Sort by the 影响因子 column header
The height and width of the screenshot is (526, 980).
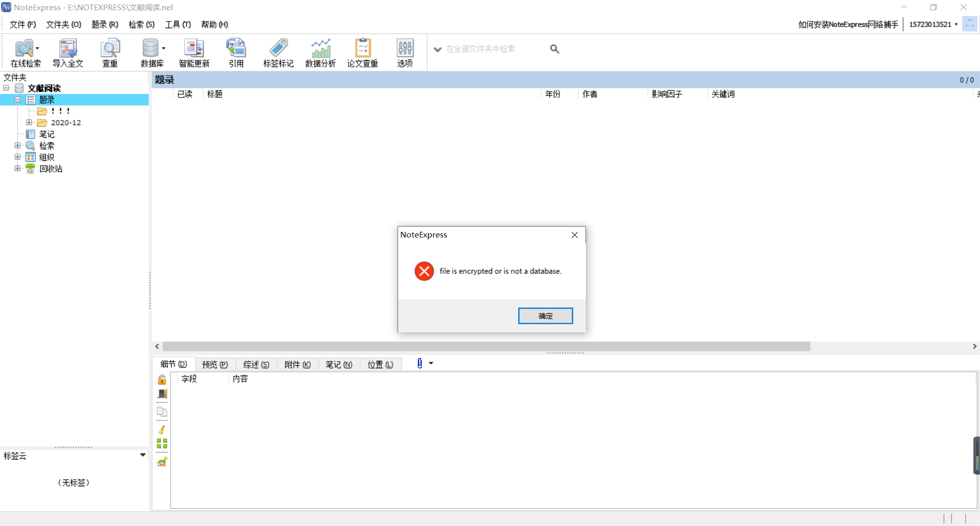pos(667,94)
